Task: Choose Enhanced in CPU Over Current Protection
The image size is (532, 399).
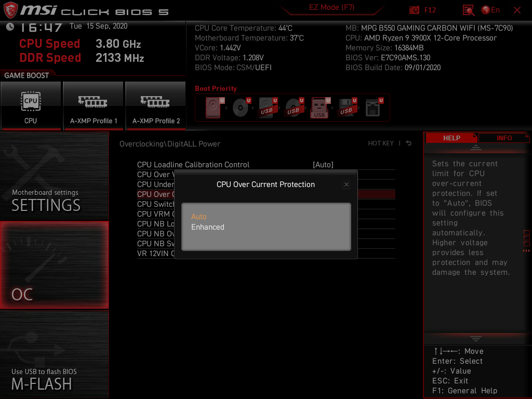Action: tap(208, 227)
